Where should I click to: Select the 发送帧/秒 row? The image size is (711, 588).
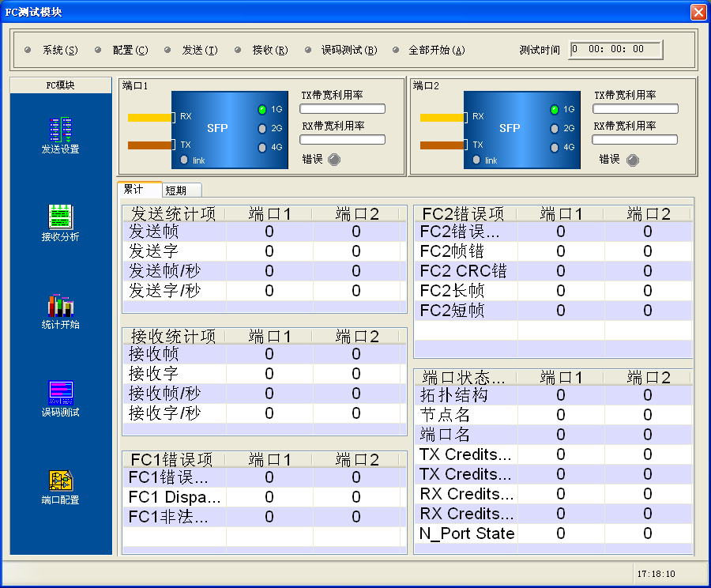pyautogui.click(x=265, y=271)
